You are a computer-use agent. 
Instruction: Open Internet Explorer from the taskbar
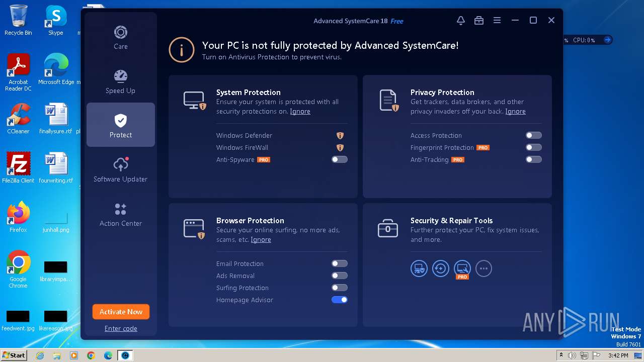click(40, 355)
